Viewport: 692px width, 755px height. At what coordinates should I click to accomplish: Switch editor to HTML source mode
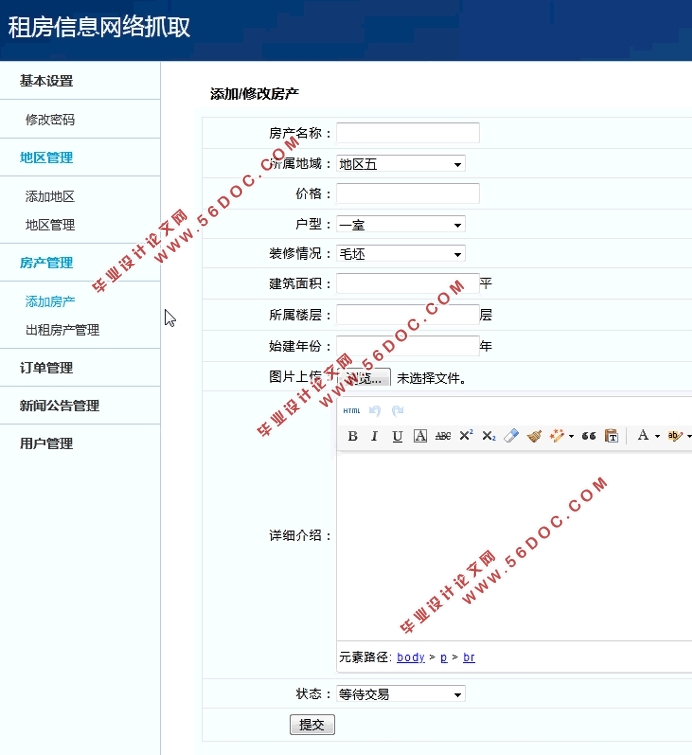point(352,411)
